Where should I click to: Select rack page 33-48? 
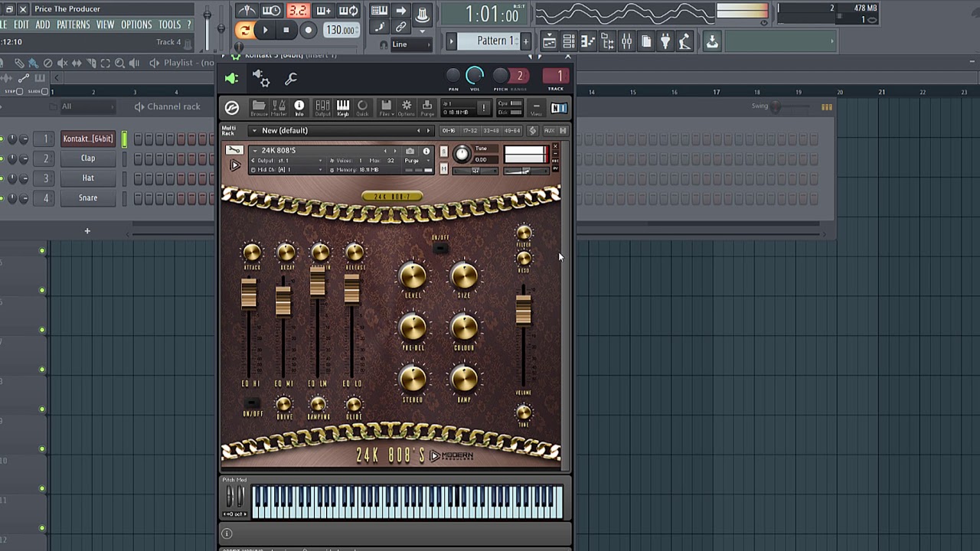coord(492,131)
